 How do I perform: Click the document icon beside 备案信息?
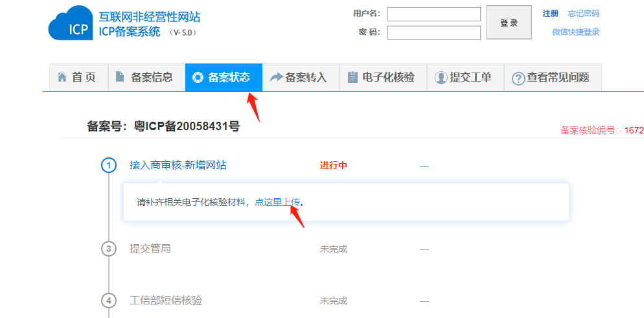(x=120, y=77)
